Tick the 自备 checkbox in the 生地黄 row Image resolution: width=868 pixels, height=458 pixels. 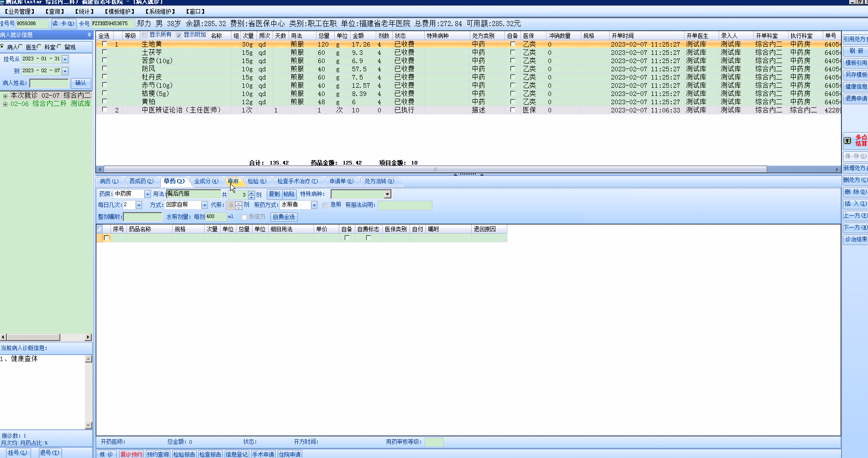click(x=513, y=44)
